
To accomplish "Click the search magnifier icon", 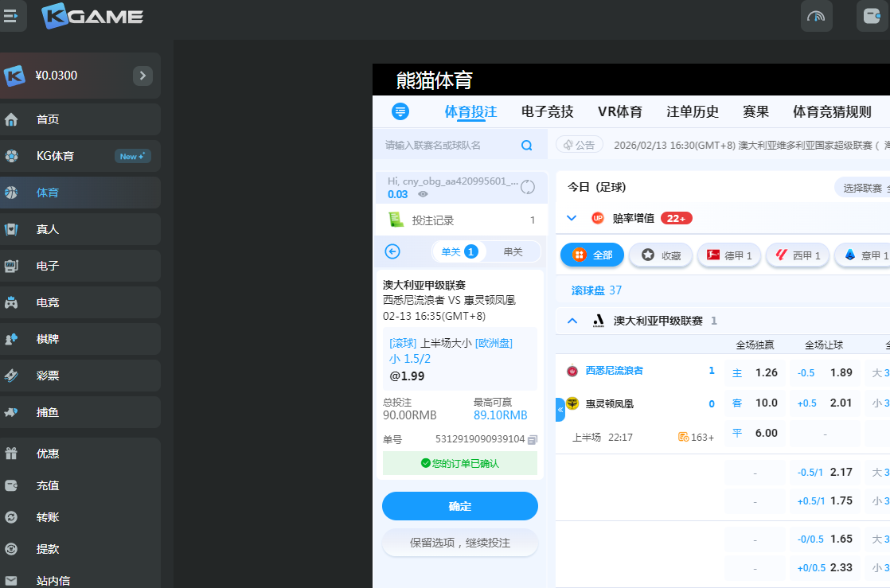I will pos(526,146).
